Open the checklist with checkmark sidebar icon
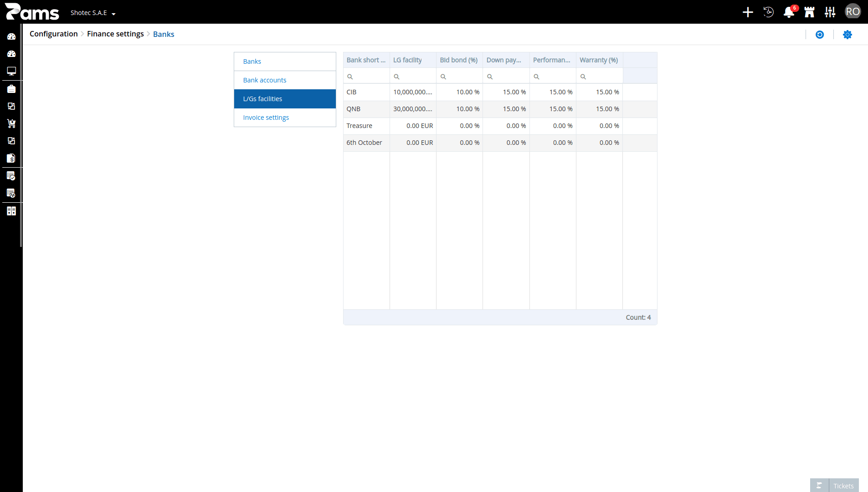Image resolution: width=868 pixels, height=492 pixels. click(x=11, y=176)
